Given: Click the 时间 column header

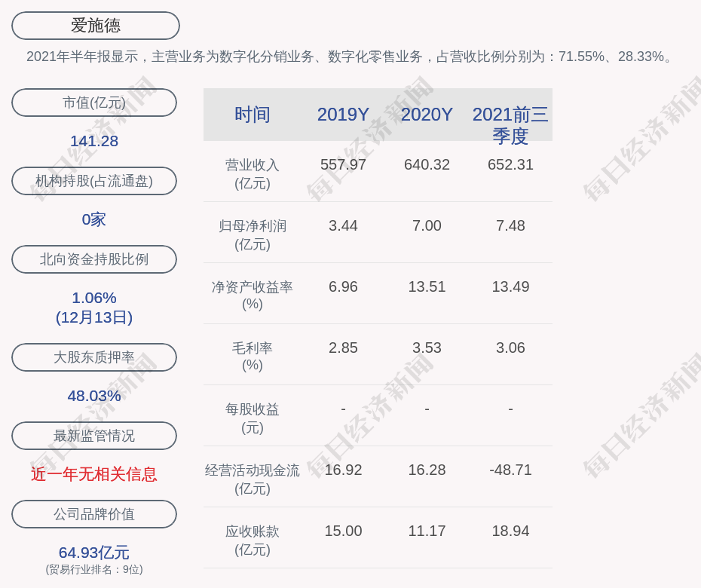Looking at the screenshot, I should pos(253,115).
